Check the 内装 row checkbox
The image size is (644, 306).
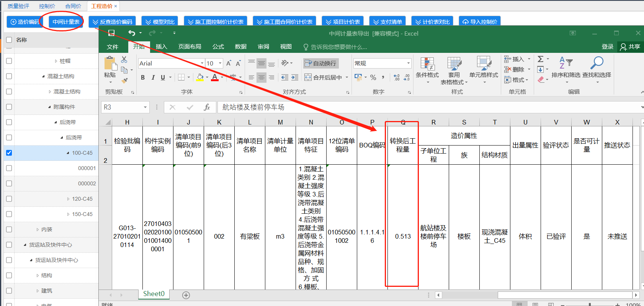[9, 229]
